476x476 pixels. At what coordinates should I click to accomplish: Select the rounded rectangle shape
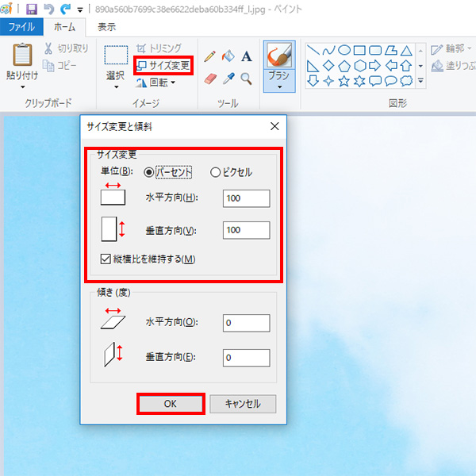coord(375,50)
